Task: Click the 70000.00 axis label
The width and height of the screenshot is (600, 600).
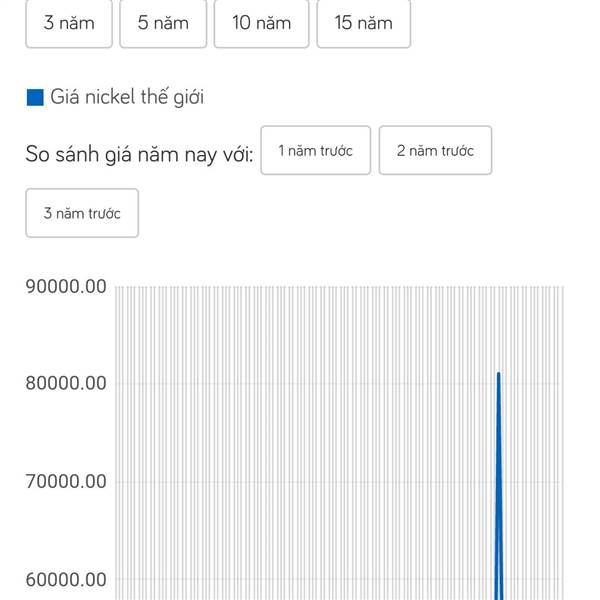Action: tap(66, 481)
